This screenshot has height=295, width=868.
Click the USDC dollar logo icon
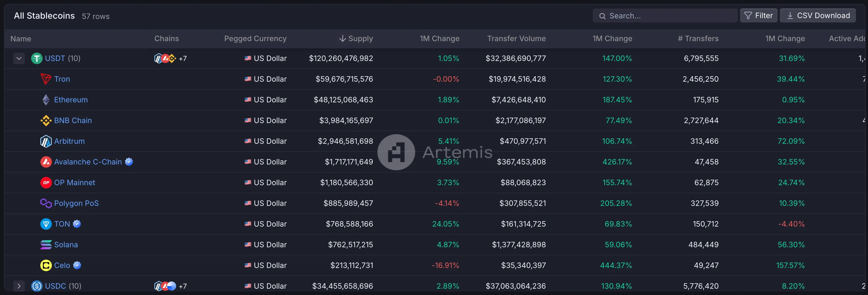(37, 286)
